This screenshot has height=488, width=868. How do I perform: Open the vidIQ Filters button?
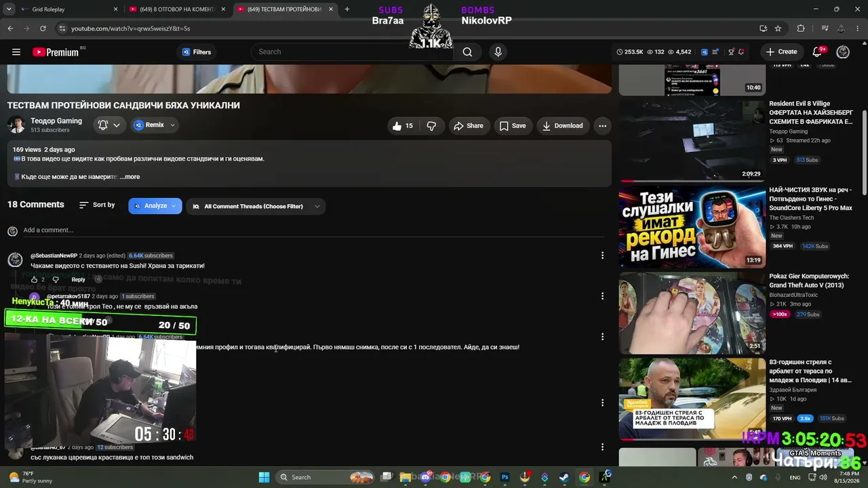[x=197, y=52]
